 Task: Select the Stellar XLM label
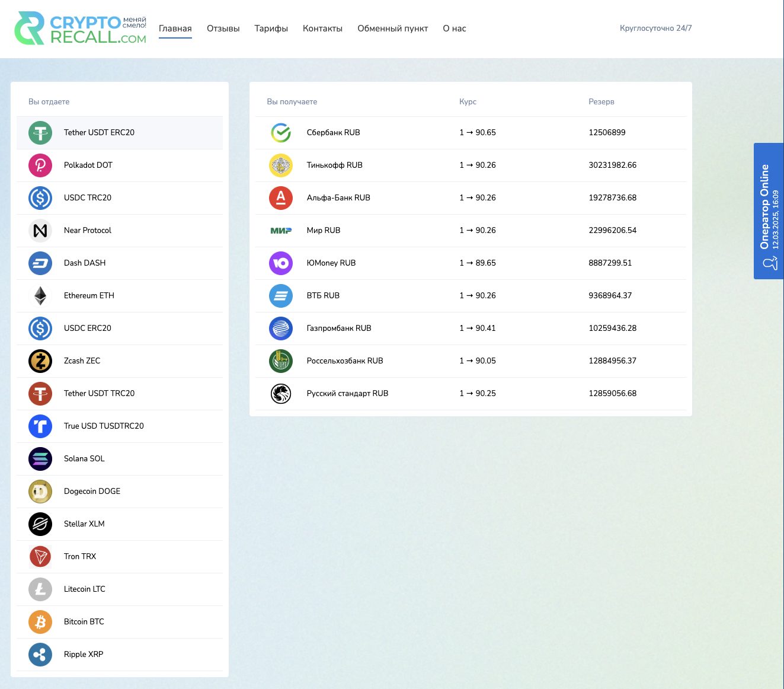84,524
